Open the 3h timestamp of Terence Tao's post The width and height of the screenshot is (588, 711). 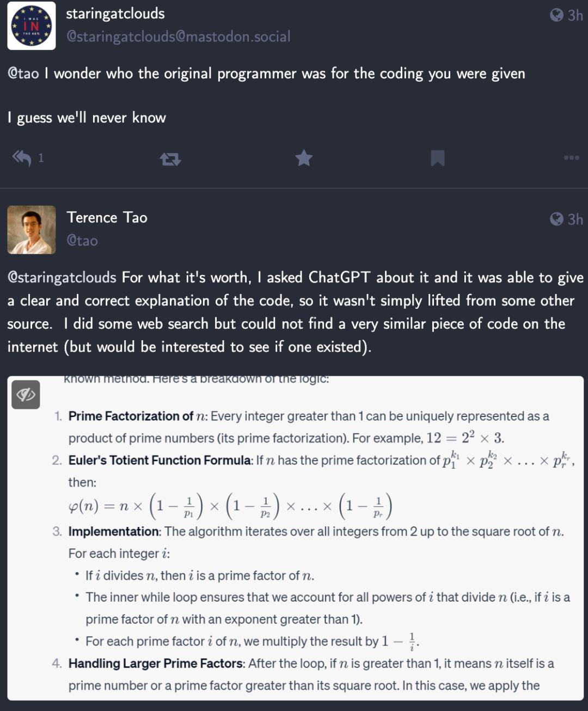coord(575,219)
